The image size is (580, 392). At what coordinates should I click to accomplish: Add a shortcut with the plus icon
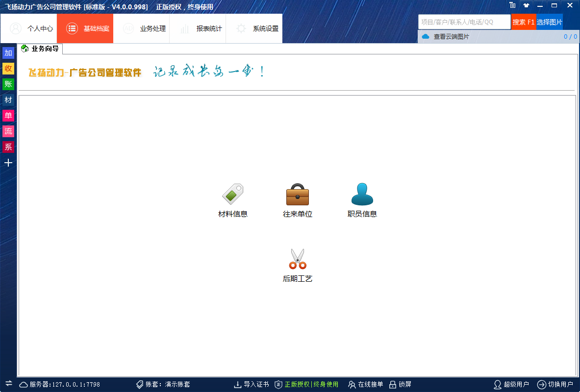point(8,163)
